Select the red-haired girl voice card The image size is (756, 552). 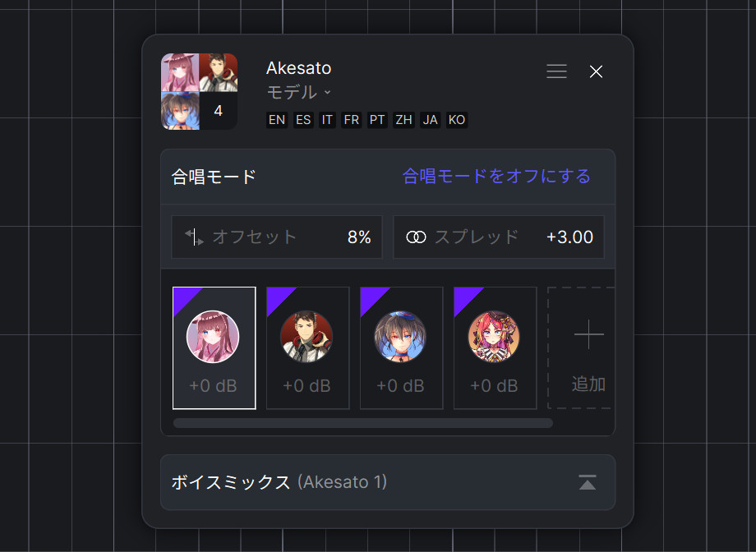tap(495, 348)
